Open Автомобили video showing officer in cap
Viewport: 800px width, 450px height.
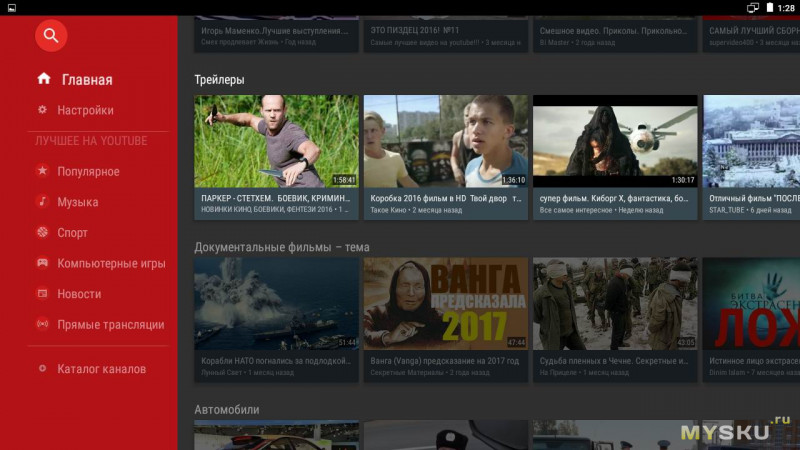point(445,435)
